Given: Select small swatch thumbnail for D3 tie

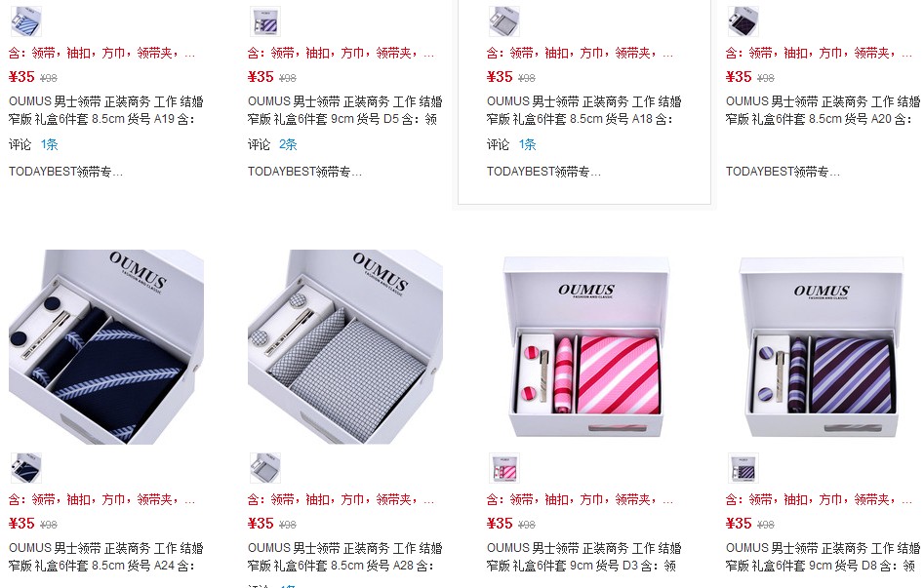Looking at the screenshot, I should [x=504, y=468].
